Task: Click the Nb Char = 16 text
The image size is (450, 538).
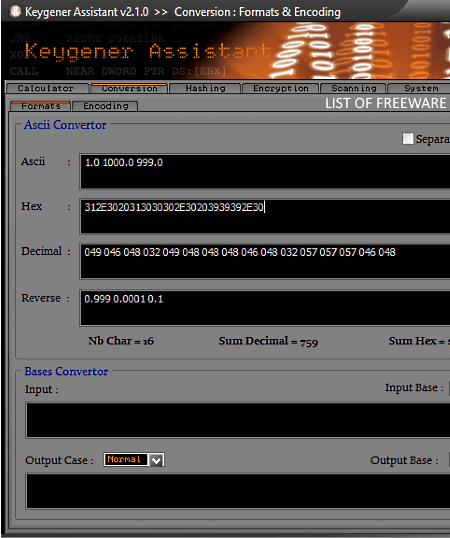Action: click(x=121, y=341)
